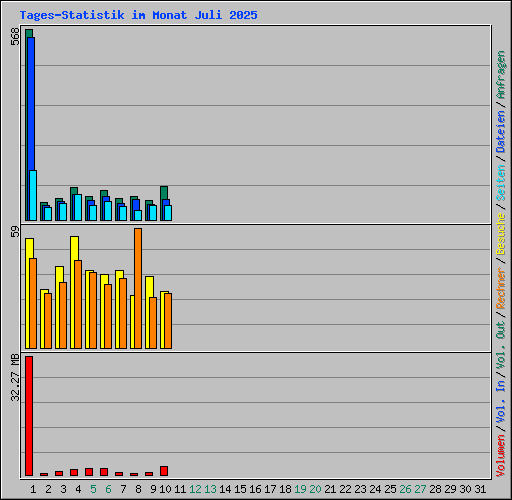Click the Dateien legend label

click(501, 132)
